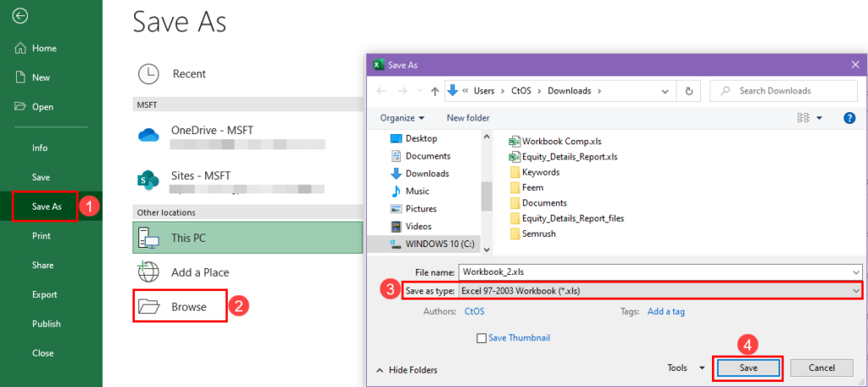Open dialog help question mark

849,117
